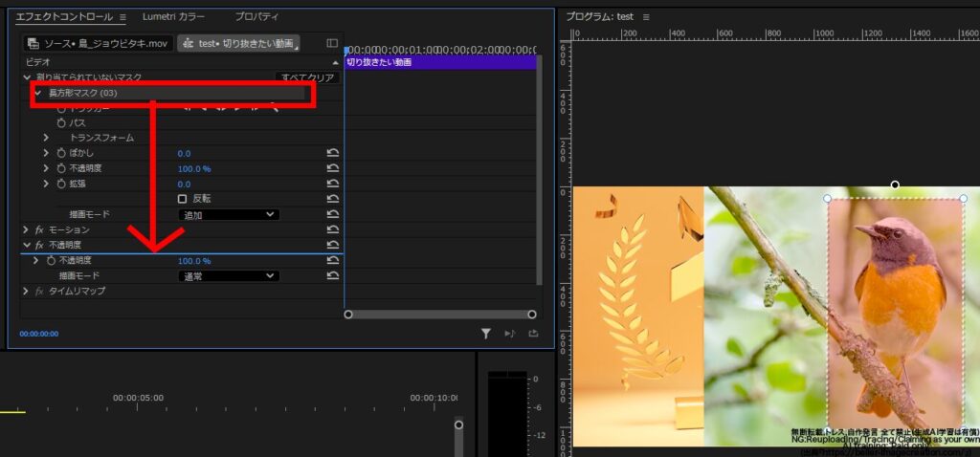Click the mask feather handle above the bird

(x=895, y=185)
